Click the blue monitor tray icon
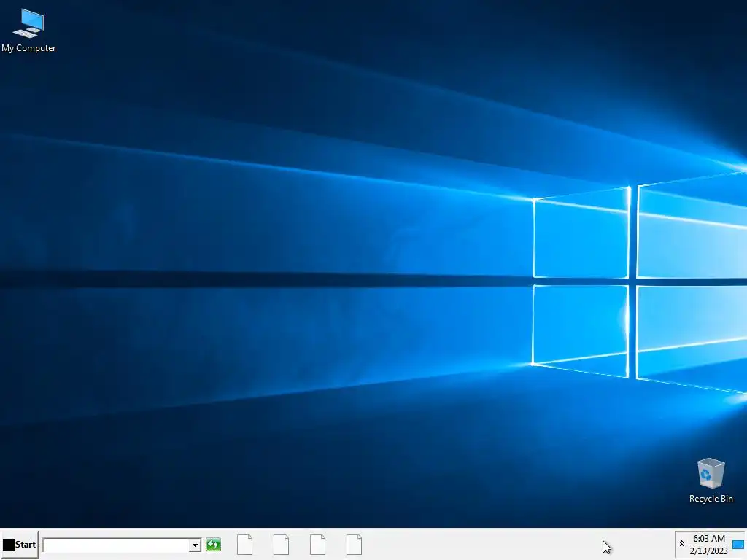This screenshot has width=747, height=560. pyautogui.click(x=738, y=544)
